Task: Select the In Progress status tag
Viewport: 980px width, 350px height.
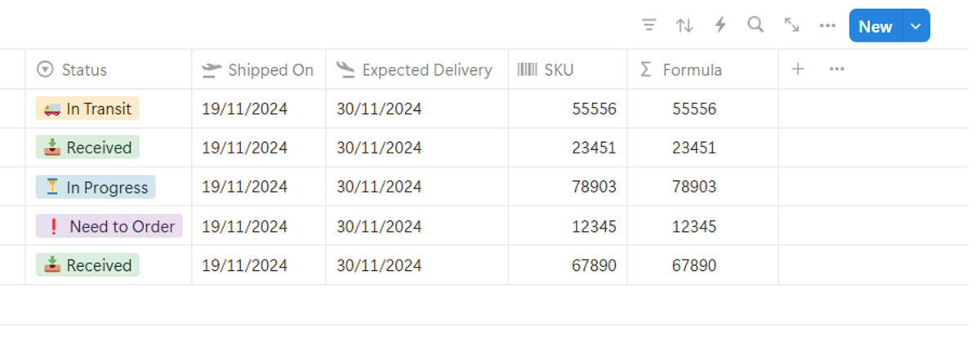Action: pyautogui.click(x=96, y=187)
